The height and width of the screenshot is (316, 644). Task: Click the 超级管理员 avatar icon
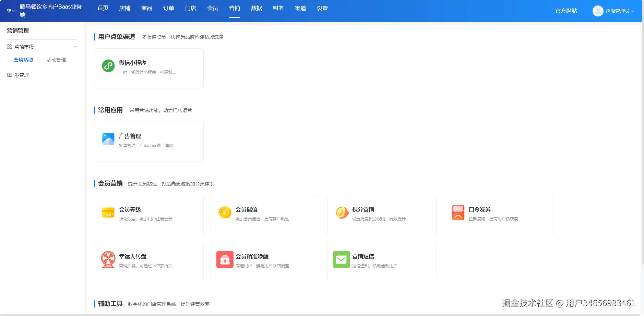pyautogui.click(x=598, y=11)
